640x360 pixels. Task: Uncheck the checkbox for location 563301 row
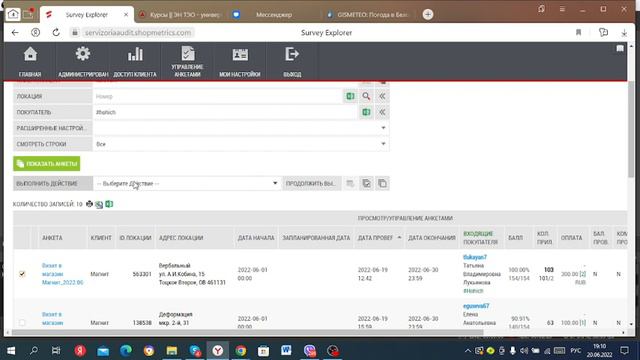[22, 274]
